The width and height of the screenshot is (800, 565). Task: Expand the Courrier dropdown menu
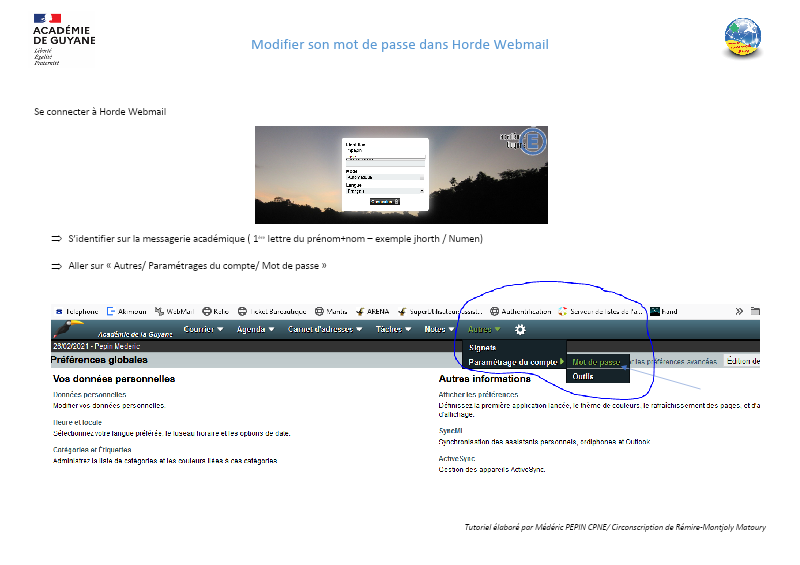[204, 329]
